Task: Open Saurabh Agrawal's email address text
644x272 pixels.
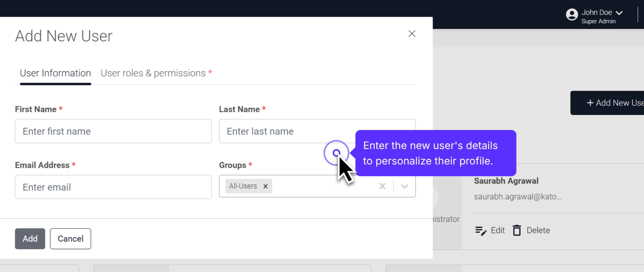Action: click(x=517, y=197)
